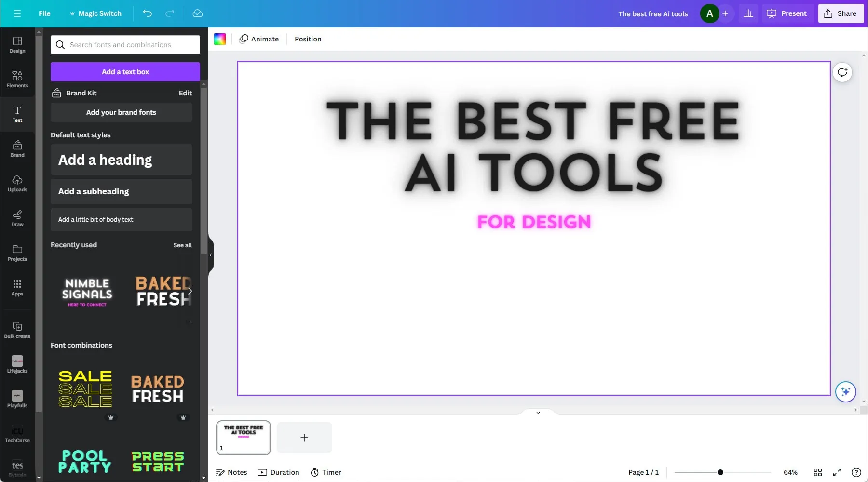Add a heading text
This screenshot has width=868, height=482.
coord(121,160)
